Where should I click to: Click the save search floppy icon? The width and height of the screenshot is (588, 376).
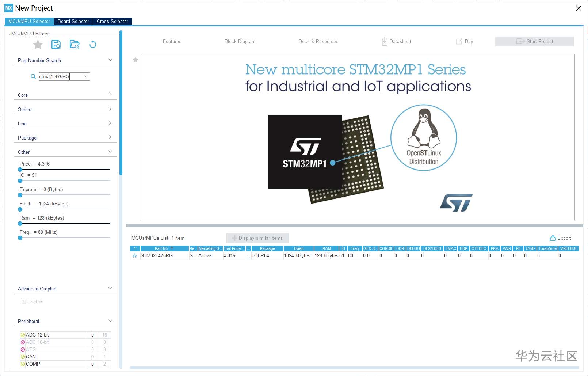pyautogui.click(x=56, y=45)
